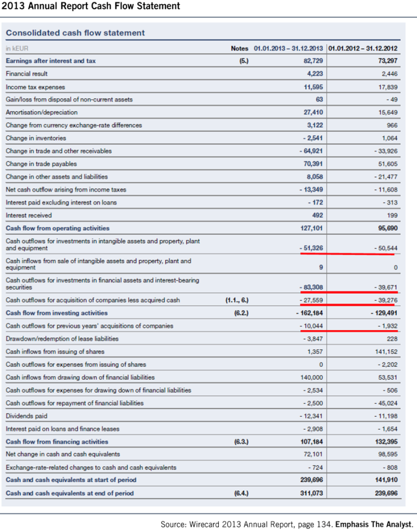Click the underlined -83,308 financial assets value
Viewport: 417px width, 532px height.
coord(311,288)
